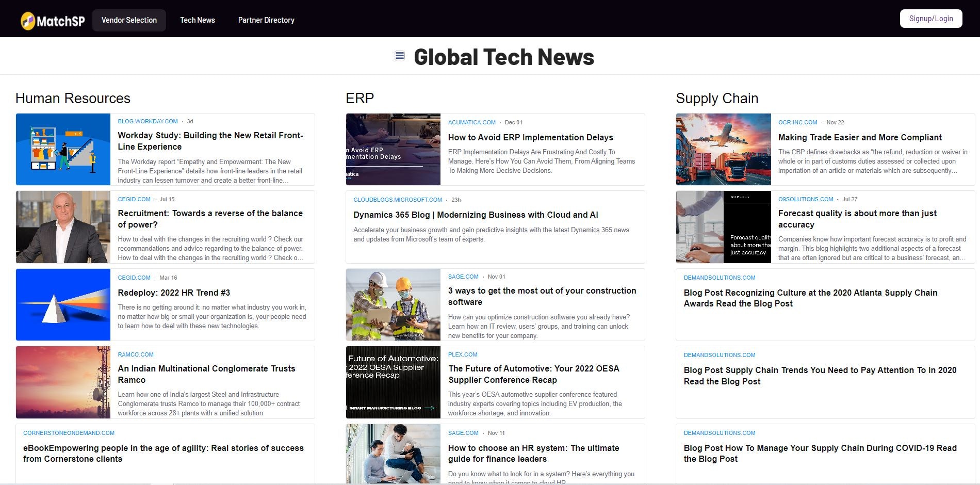Open 'Forecast quality is about more than just accuracy'

pyautogui.click(x=857, y=219)
